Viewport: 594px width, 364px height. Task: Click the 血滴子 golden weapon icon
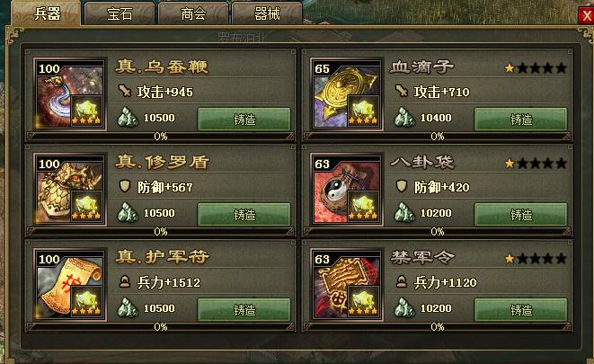click(346, 94)
